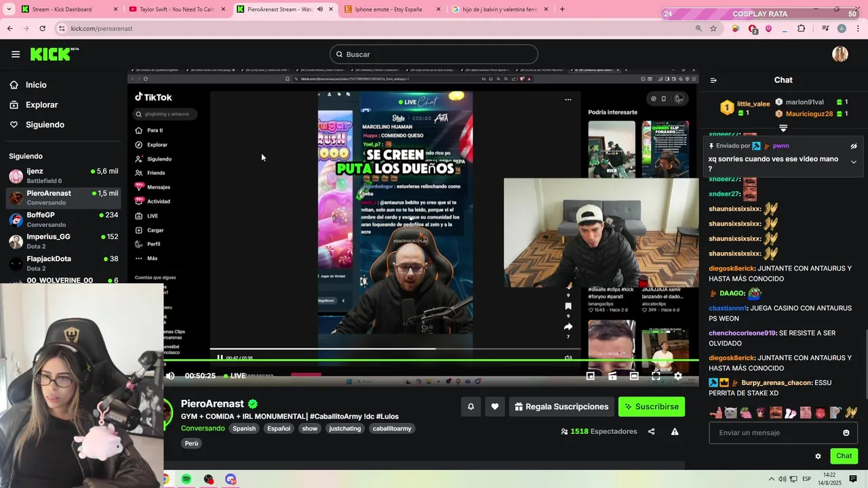Switch to hijo de j balvin tab

[x=499, y=9]
